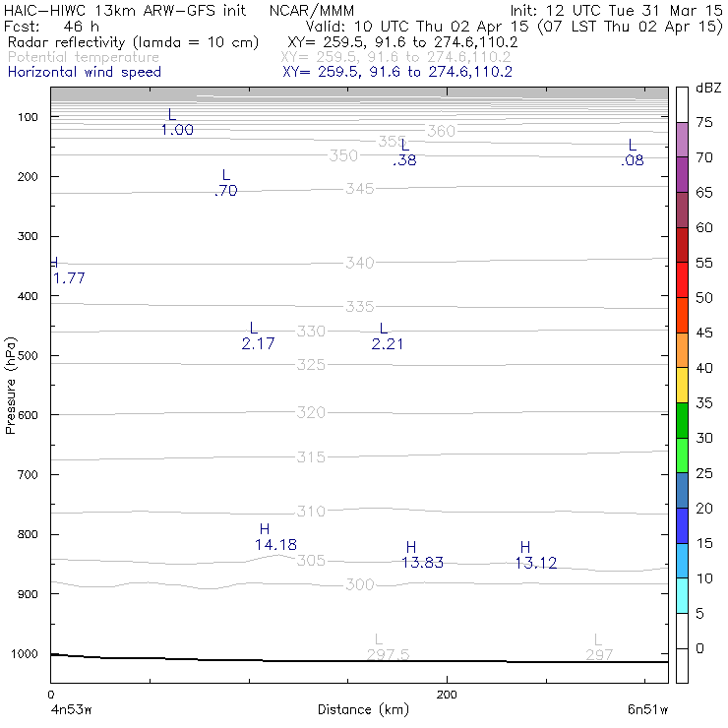Click the 1.77 high label at left edge
Screen dimensions: 728x728
[x=69, y=278]
